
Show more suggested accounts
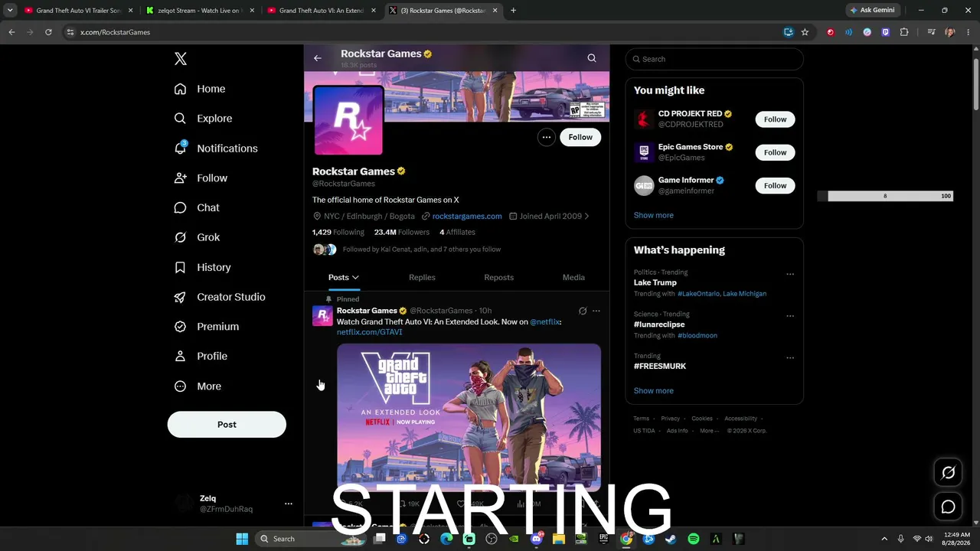tap(654, 215)
